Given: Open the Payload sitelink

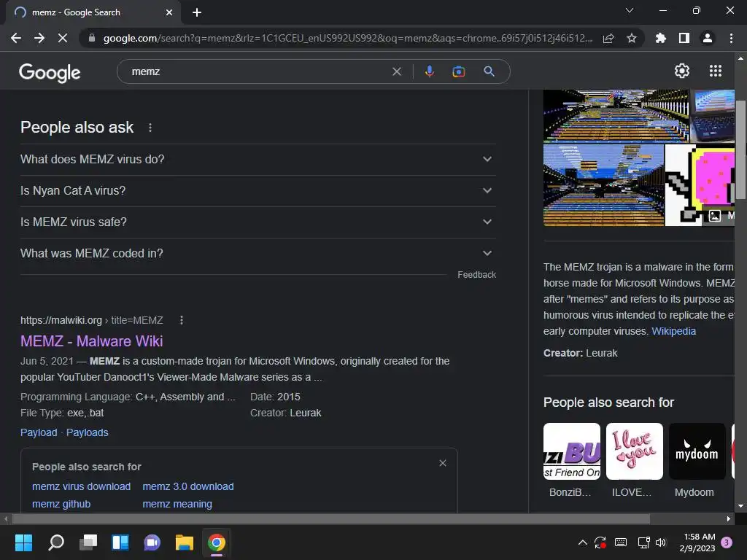Looking at the screenshot, I should click(39, 432).
